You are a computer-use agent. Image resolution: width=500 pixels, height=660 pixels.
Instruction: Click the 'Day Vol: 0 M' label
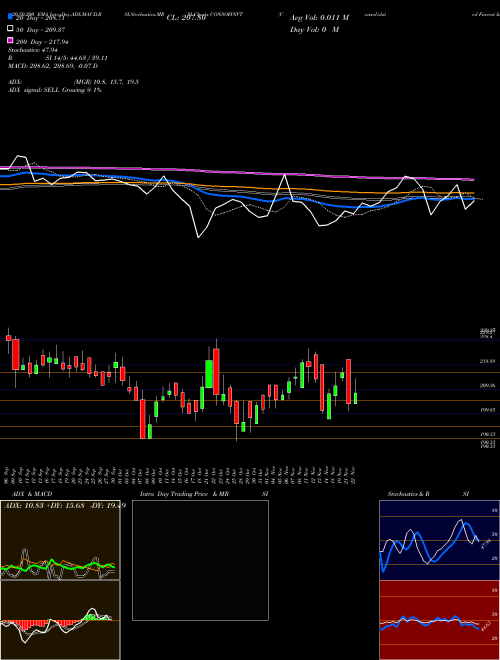[x=314, y=30]
